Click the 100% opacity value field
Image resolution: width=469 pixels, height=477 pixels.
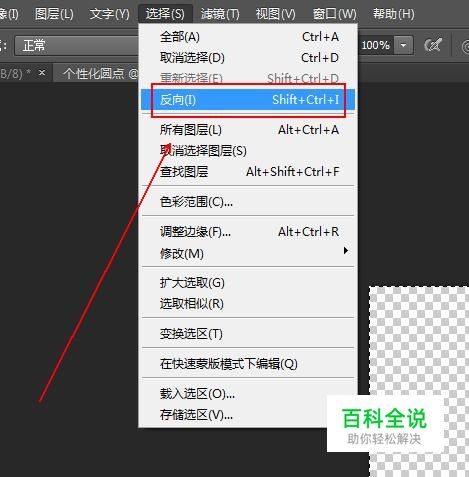376,45
